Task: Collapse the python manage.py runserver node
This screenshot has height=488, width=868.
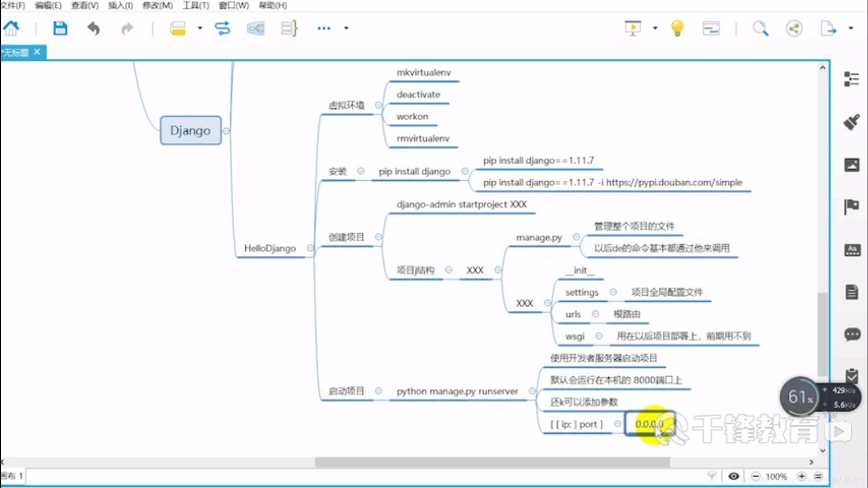Action: tap(532, 391)
